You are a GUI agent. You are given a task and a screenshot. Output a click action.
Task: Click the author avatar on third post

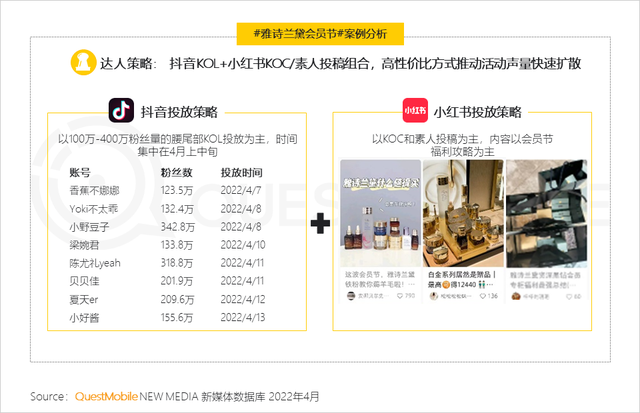pos(516,296)
